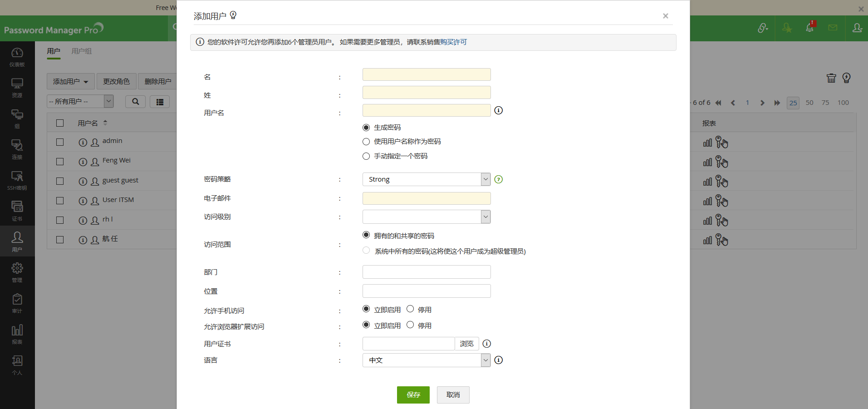
Task: Open the 资源 resources section
Action: tap(17, 88)
